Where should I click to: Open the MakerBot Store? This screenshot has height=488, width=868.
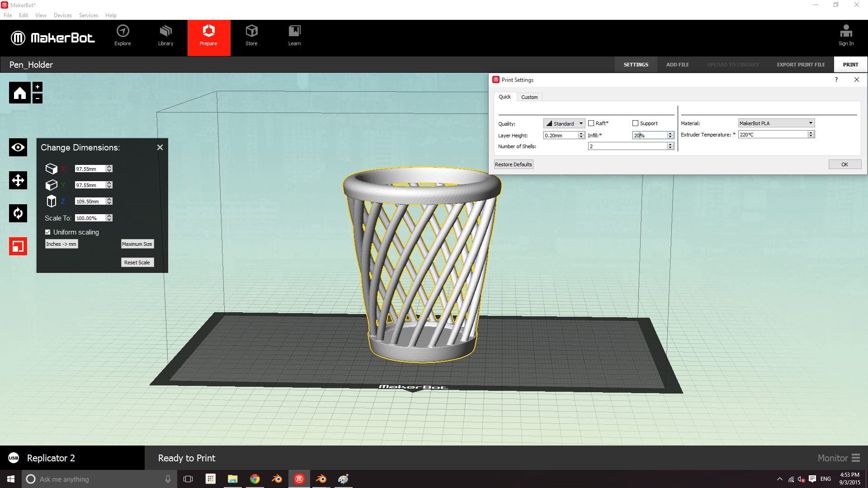pyautogui.click(x=251, y=36)
